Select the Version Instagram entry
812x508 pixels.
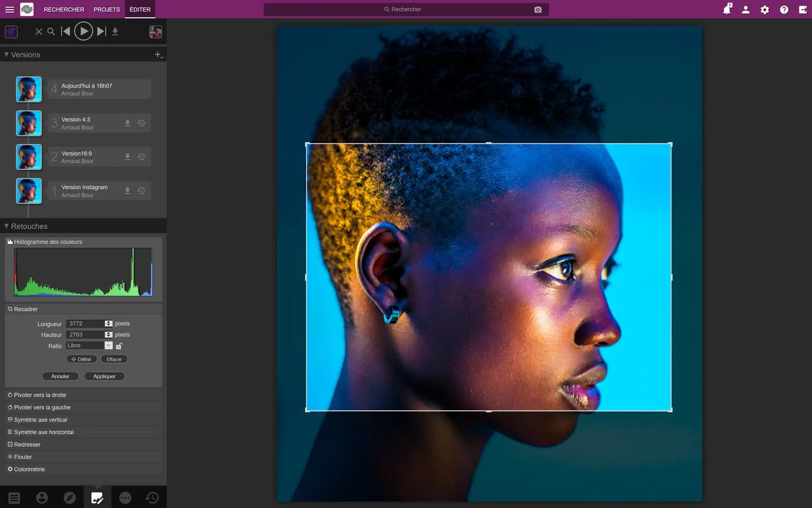click(x=99, y=191)
